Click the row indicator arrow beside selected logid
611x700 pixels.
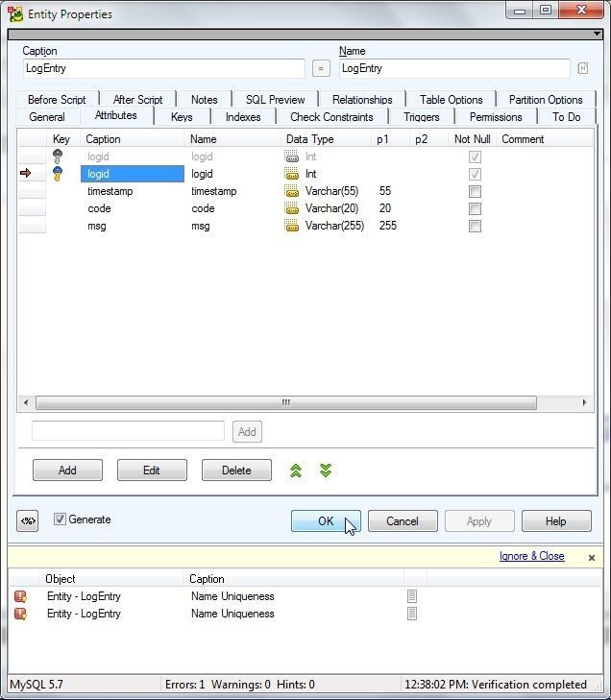[25, 173]
